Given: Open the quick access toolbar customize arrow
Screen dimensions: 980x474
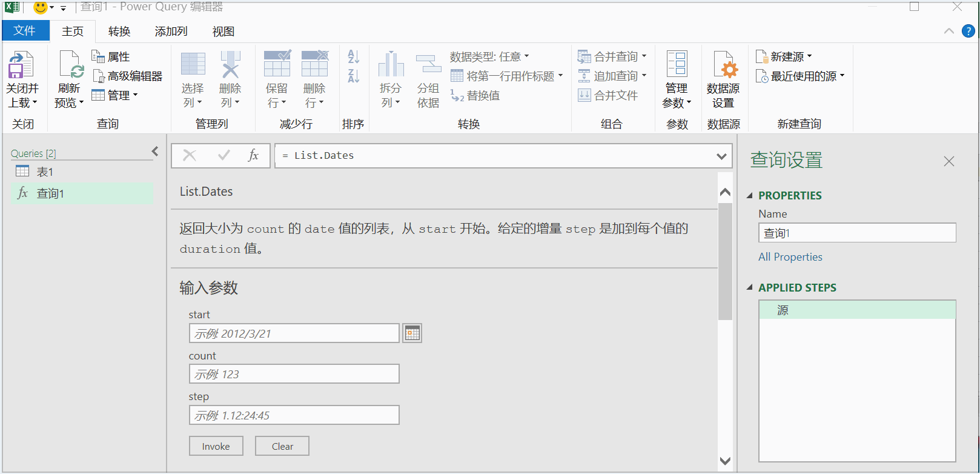Looking at the screenshot, I should [63, 8].
